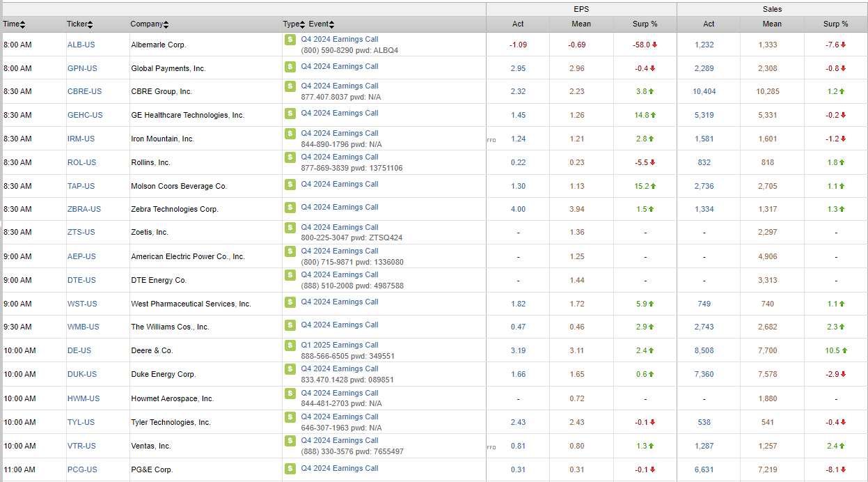Open Duke Energy's Q4 2024 Earnings Call link
This screenshot has width=868, height=482.
(340, 368)
